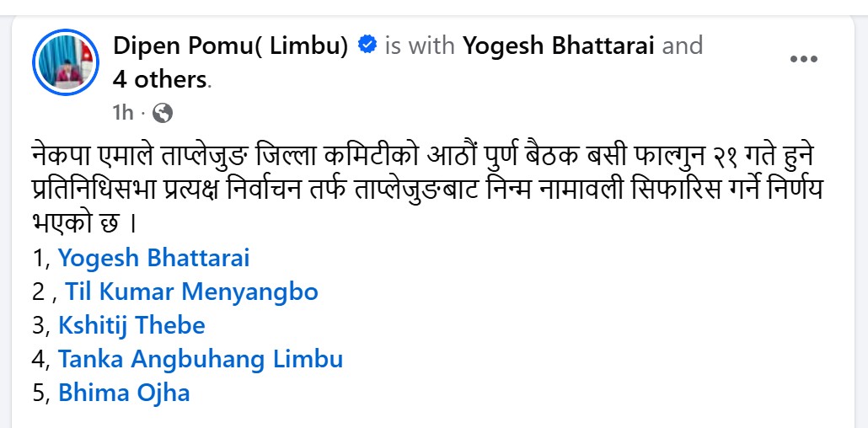Open Dipen Pomu's profile picture

coord(66,64)
